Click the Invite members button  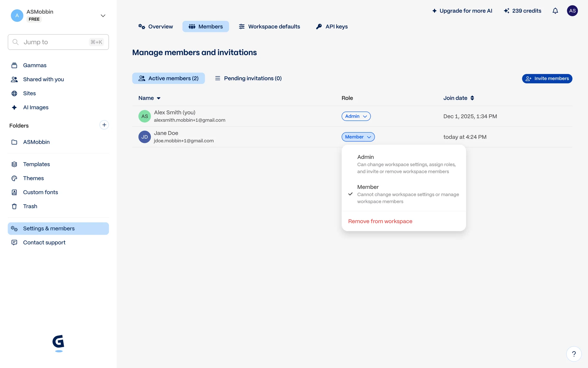tap(547, 79)
